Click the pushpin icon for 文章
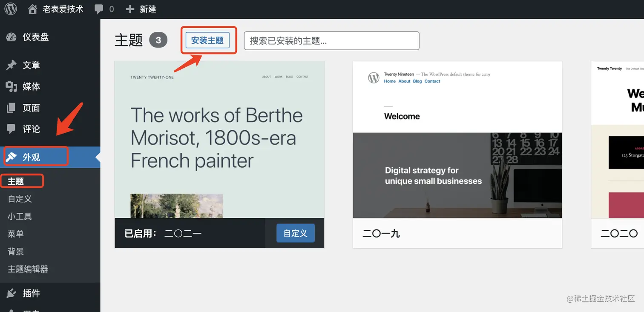This screenshot has width=644, height=312. click(11, 65)
